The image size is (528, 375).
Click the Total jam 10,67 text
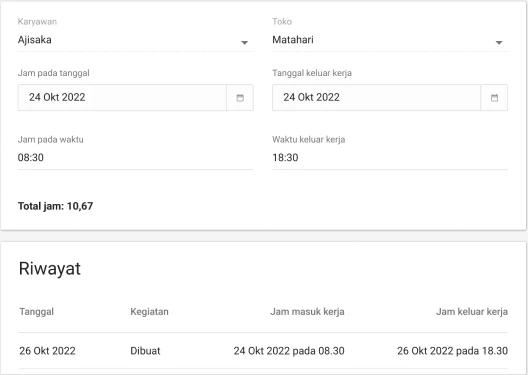55,206
